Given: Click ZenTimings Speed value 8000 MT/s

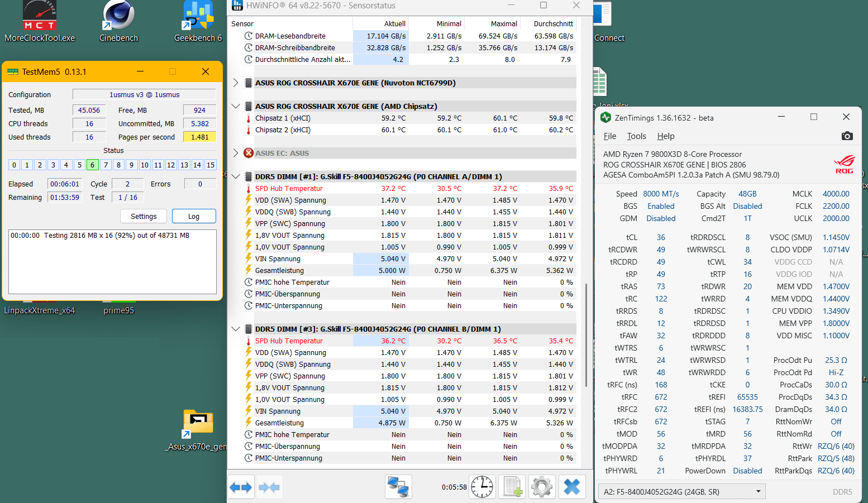Looking at the screenshot, I should [x=661, y=194].
